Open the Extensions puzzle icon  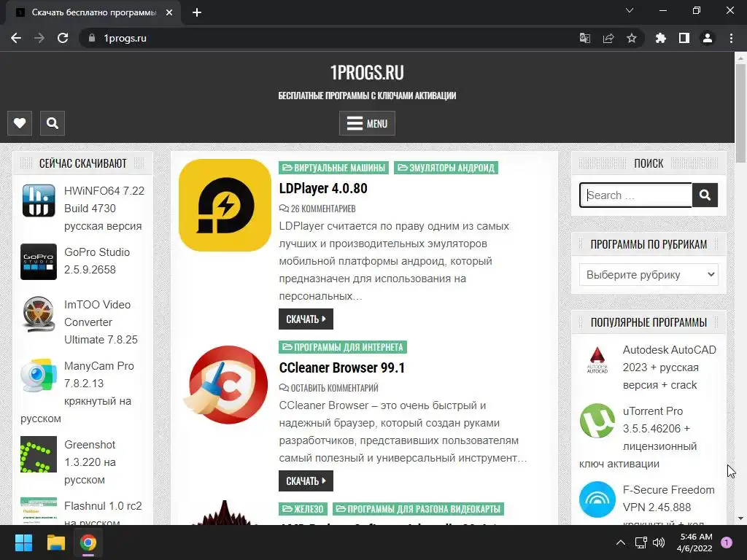(x=660, y=38)
